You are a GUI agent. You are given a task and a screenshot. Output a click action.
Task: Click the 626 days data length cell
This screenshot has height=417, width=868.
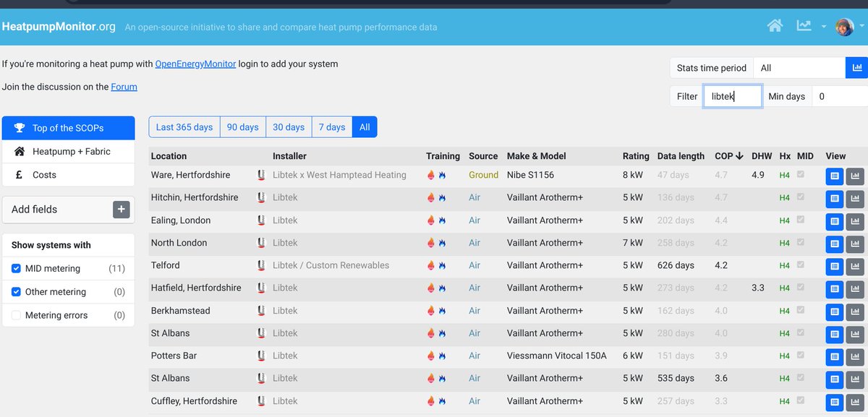click(676, 265)
